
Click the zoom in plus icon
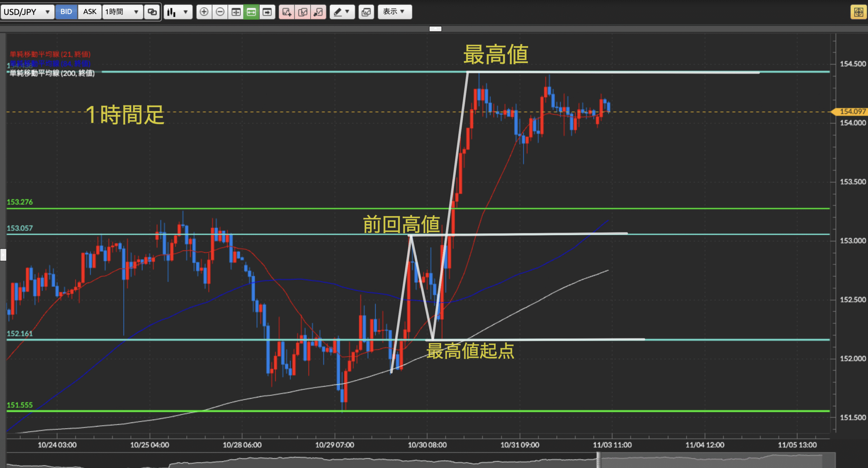[x=204, y=12]
